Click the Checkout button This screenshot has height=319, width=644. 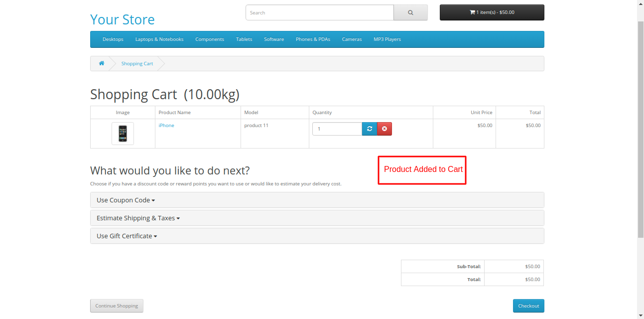pos(528,306)
